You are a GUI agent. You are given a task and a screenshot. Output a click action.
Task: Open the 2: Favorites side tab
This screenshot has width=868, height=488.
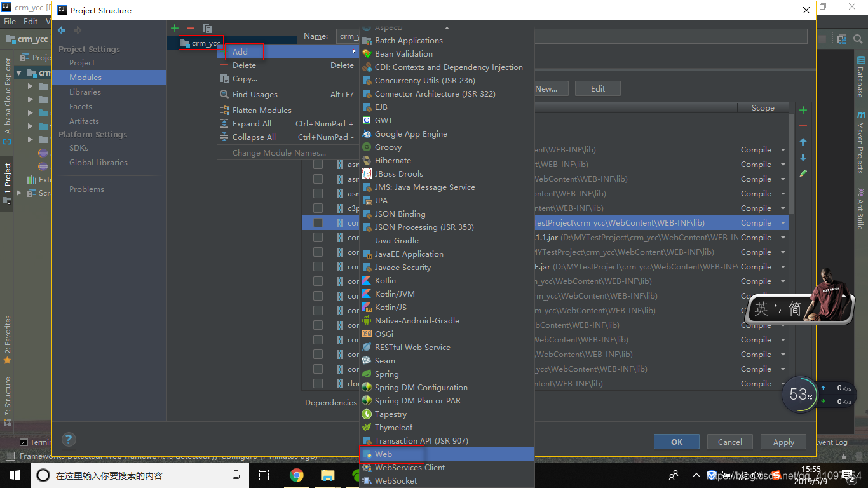[7, 339]
